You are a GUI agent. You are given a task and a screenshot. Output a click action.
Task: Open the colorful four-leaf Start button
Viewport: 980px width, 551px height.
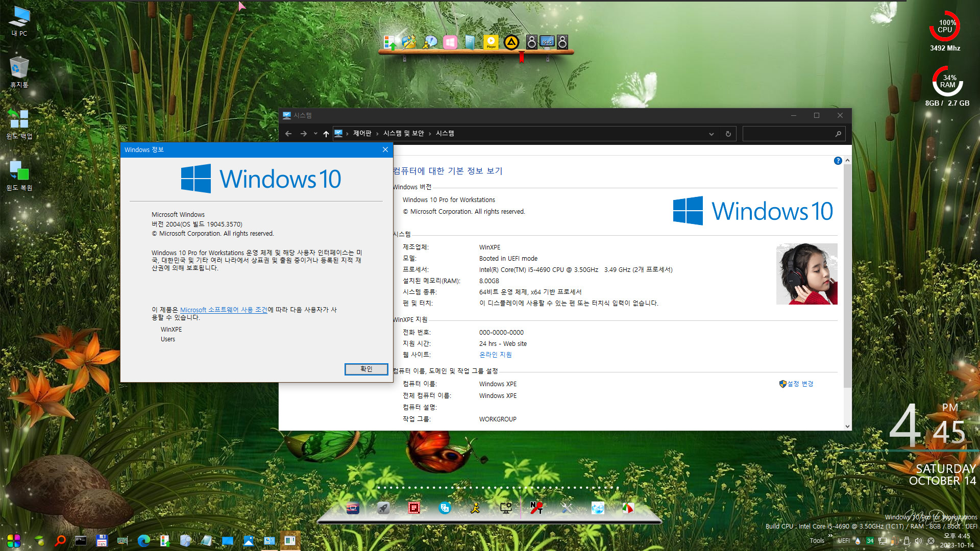coord(14,540)
